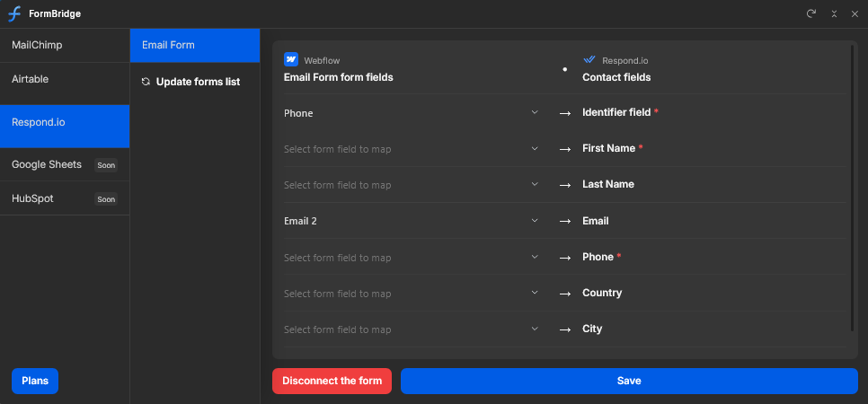Save the field mapping
The height and width of the screenshot is (404, 868).
point(629,381)
